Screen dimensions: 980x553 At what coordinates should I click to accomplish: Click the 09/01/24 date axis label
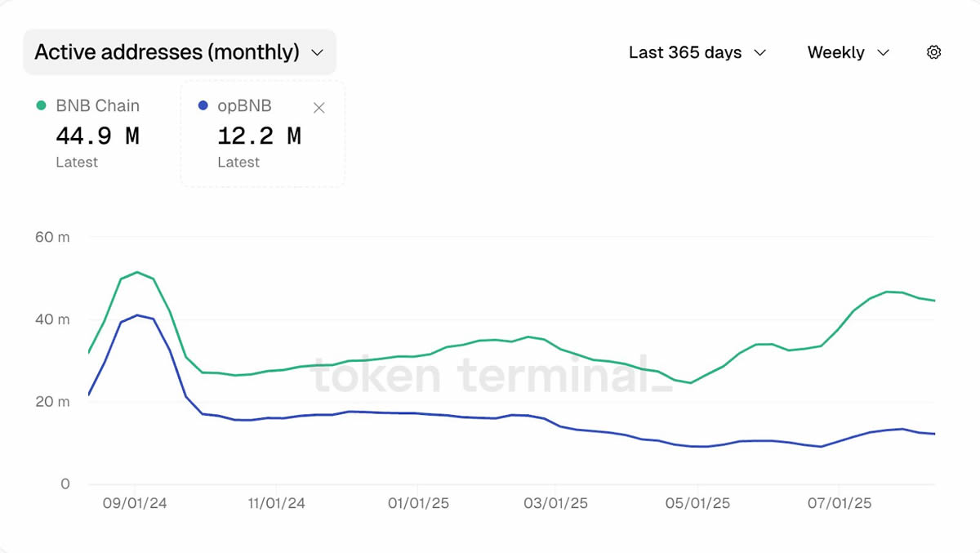pos(136,503)
